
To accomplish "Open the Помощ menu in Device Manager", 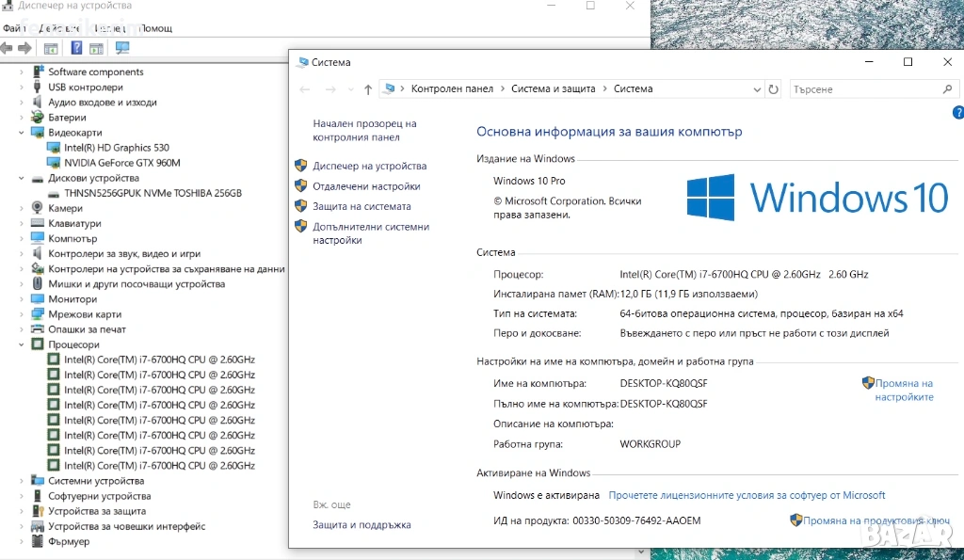I will (156, 28).
